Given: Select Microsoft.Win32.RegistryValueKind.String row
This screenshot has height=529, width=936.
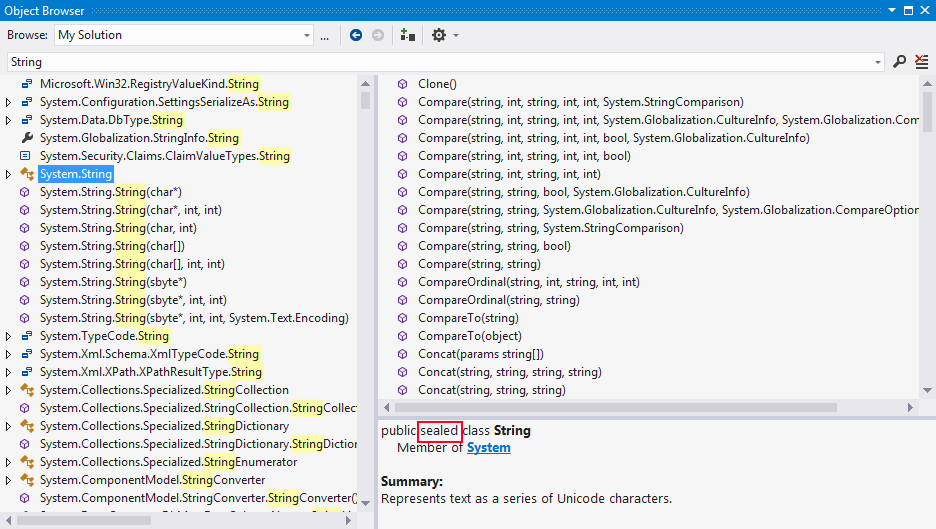Looking at the screenshot, I should point(149,84).
